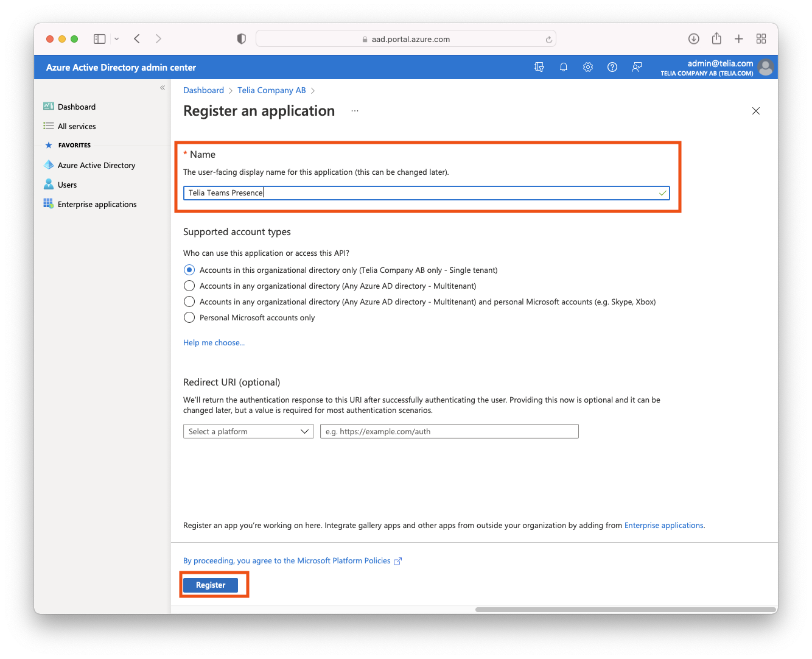
Task: Click the Redirect URI (optional) heading
Action: (x=231, y=382)
